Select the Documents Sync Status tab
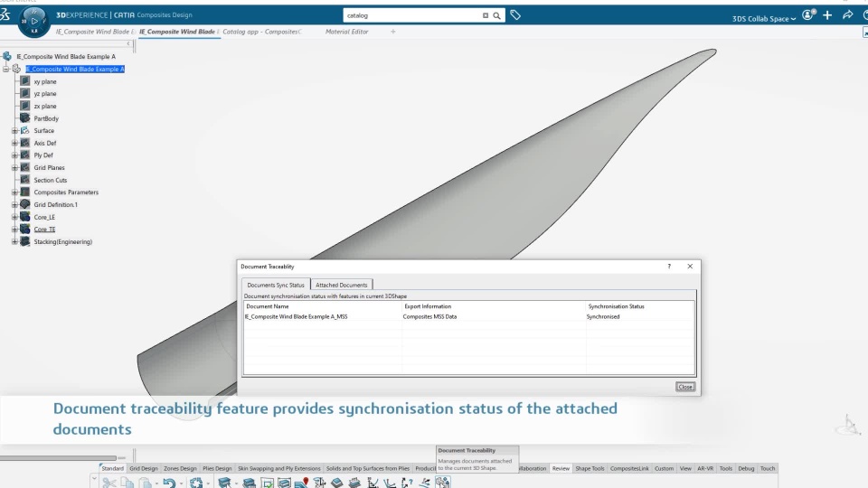Image resolution: width=868 pixels, height=488 pixels. tap(276, 285)
